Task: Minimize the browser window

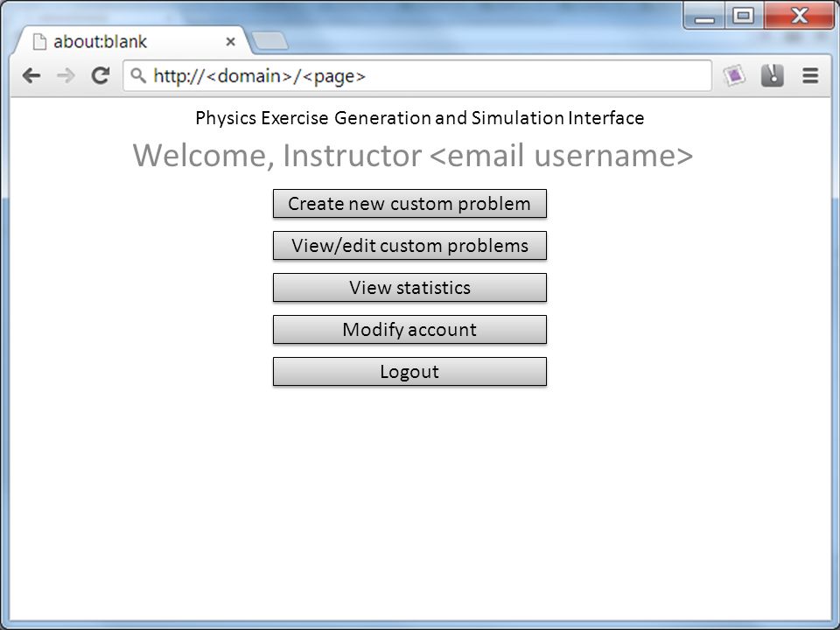Action: (704, 16)
